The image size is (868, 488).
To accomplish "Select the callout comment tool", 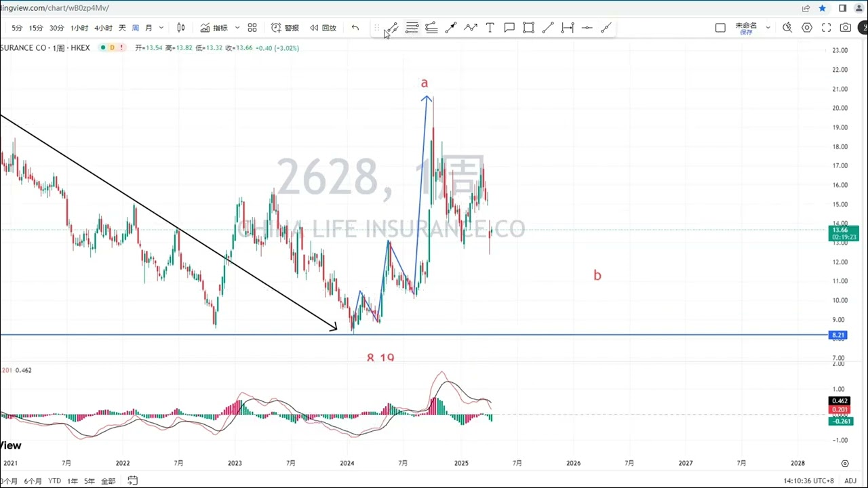I will tap(509, 28).
